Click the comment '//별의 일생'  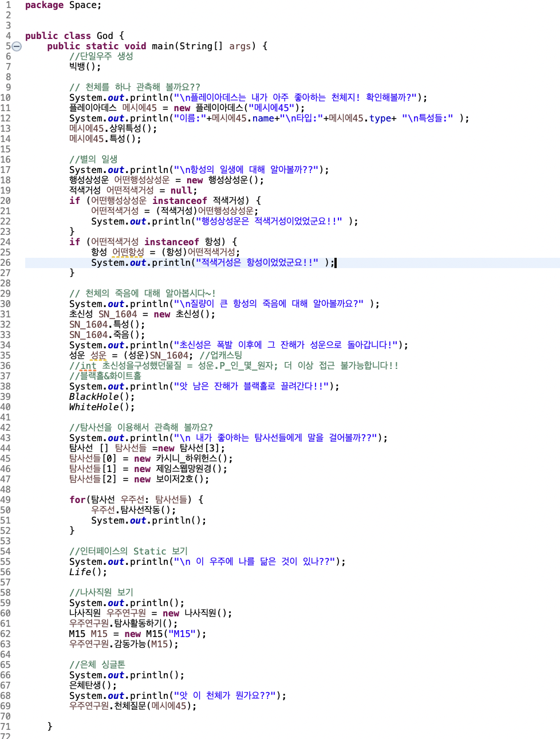(93, 160)
